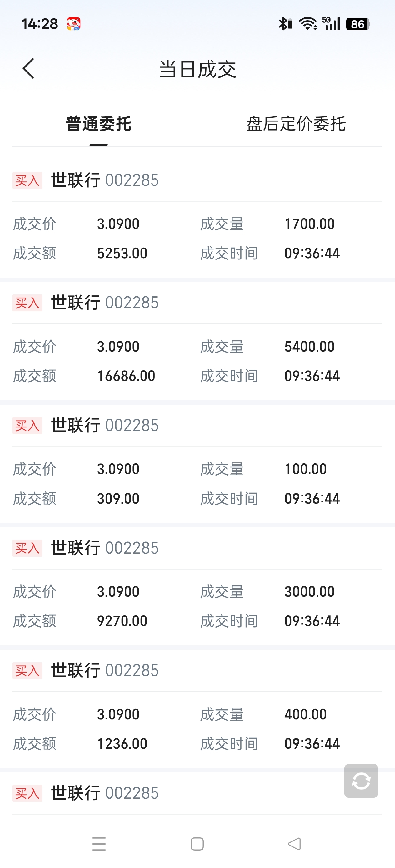Tap the battery indicator showing 86
The image size is (395, 868).
pos(358,24)
